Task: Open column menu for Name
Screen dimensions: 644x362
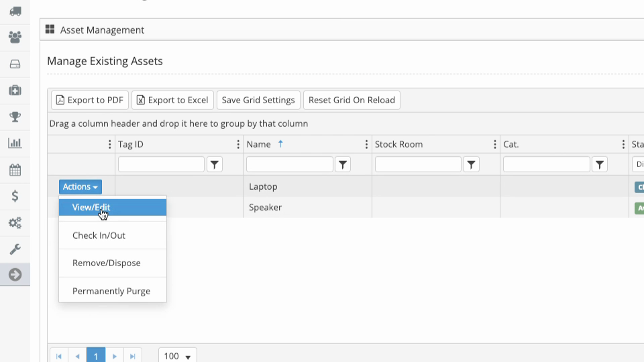Action: point(366,144)
